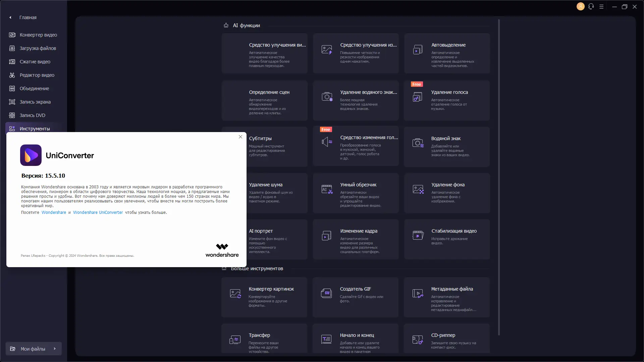Screen dimensions: 644x362
Task: Open the GIF Maker icon
Action: [326, 293]
